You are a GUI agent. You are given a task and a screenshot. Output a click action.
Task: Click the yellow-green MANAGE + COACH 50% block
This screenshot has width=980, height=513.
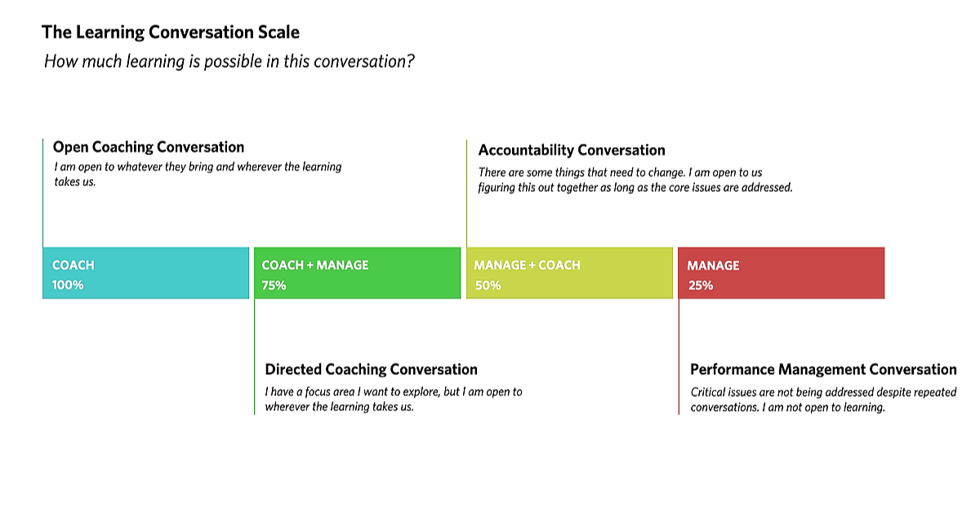tap(569, 273)
